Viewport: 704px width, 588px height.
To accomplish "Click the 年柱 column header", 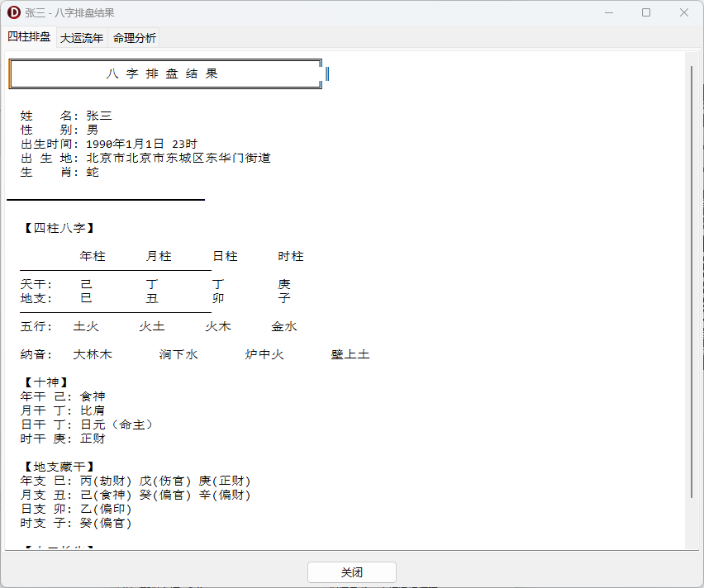I will point(93,256).
